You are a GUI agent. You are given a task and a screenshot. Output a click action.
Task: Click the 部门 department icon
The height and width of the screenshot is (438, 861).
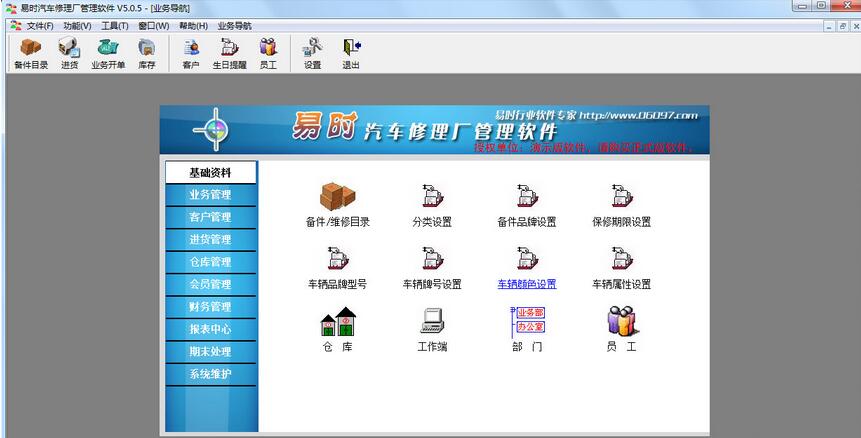click(x=528, y=322)
